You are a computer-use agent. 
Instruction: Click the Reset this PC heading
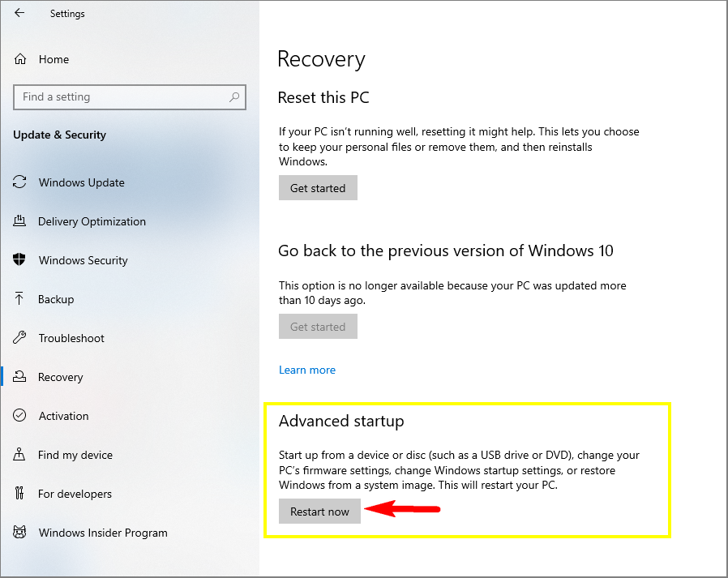[x=323, y=97]
